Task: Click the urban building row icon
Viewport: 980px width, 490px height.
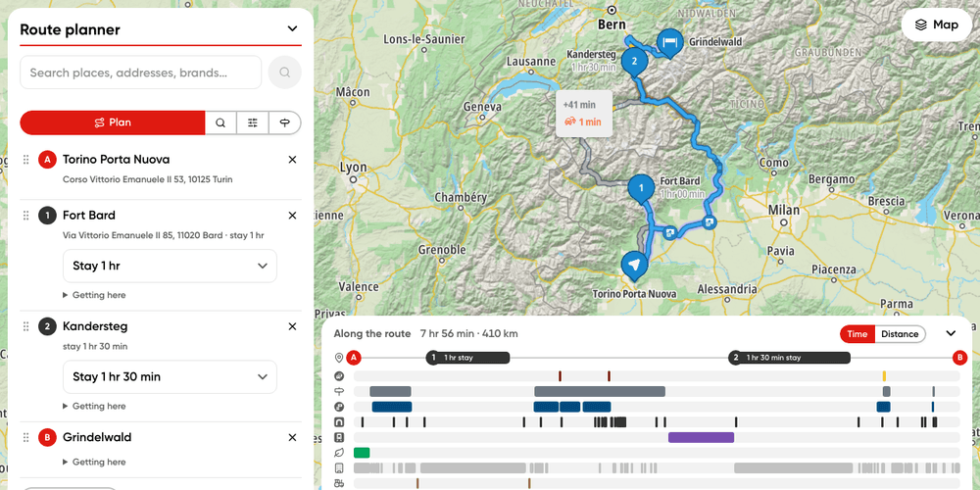Action: 339,468
